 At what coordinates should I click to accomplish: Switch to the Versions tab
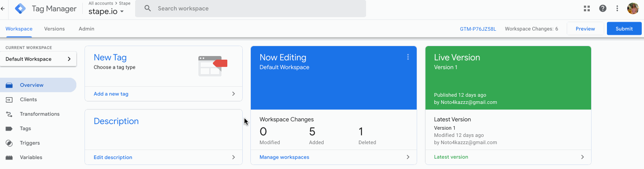point(54,29)
